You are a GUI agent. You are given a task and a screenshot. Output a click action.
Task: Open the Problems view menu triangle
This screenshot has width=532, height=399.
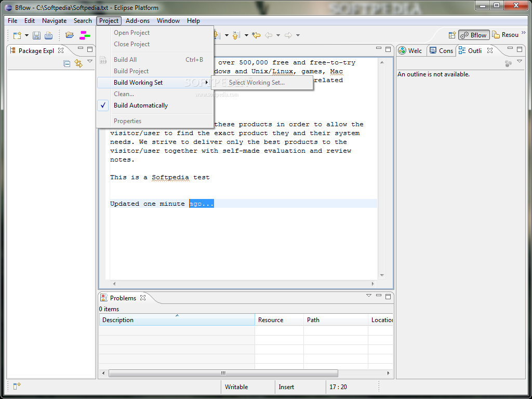(369, 296)
